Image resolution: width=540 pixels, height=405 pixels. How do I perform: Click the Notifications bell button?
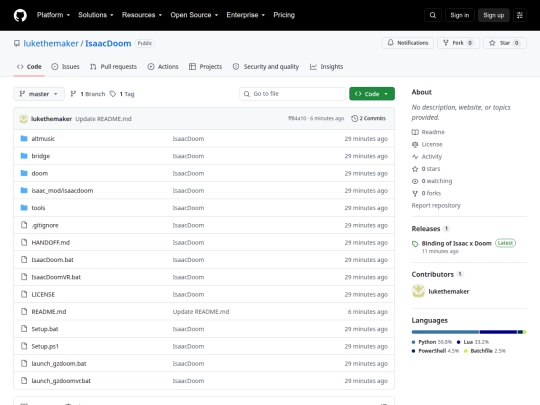(407, 43)
